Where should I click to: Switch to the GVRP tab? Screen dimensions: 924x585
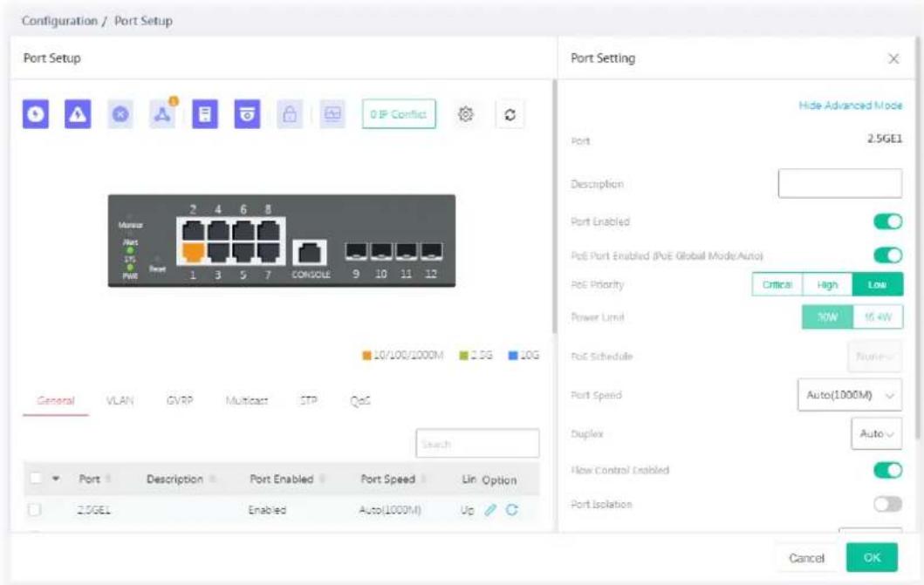(x=180, y=401)
